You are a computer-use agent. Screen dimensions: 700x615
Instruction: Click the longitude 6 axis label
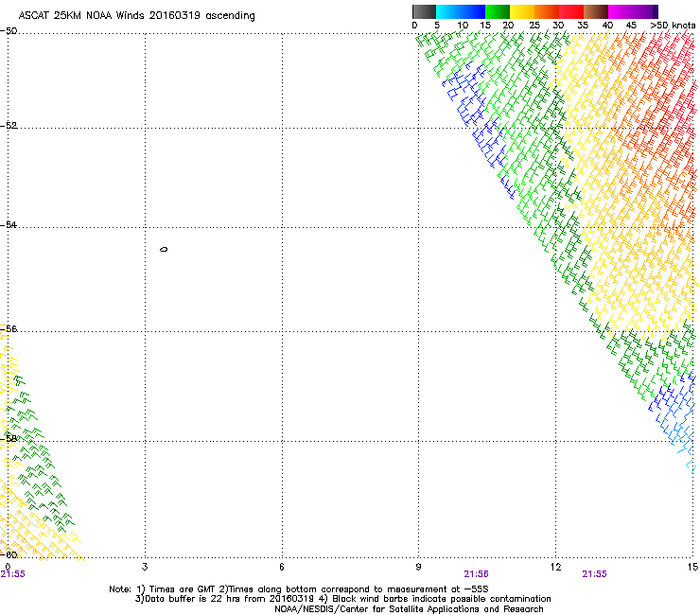tap(282, 567)
